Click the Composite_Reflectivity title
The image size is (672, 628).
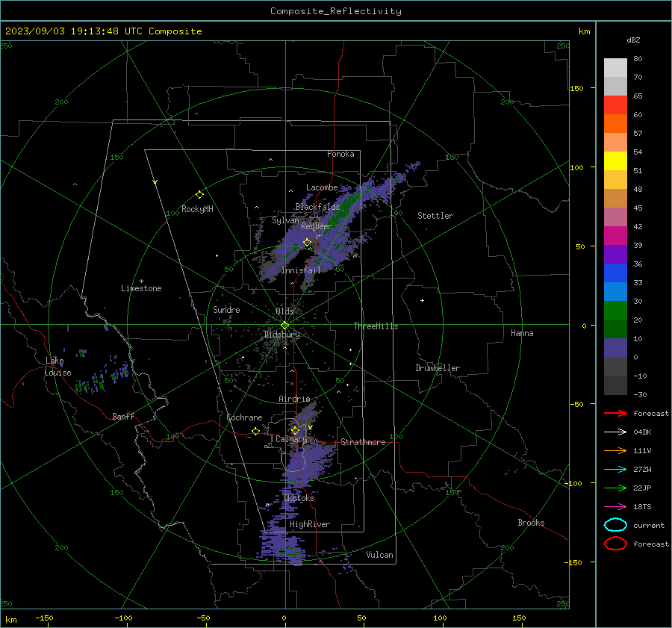[x=336, y=11]
